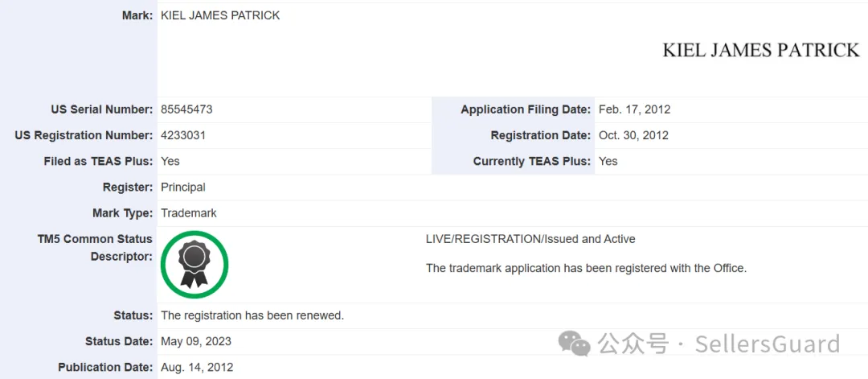Click the sentence about registration with the Office
The height and width of the screenshot is (379, 868).
[x=586, y=268]
